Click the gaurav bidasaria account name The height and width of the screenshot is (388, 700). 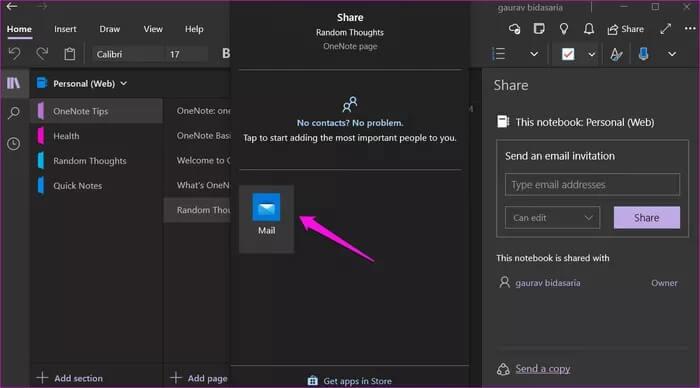click(530, 8)
